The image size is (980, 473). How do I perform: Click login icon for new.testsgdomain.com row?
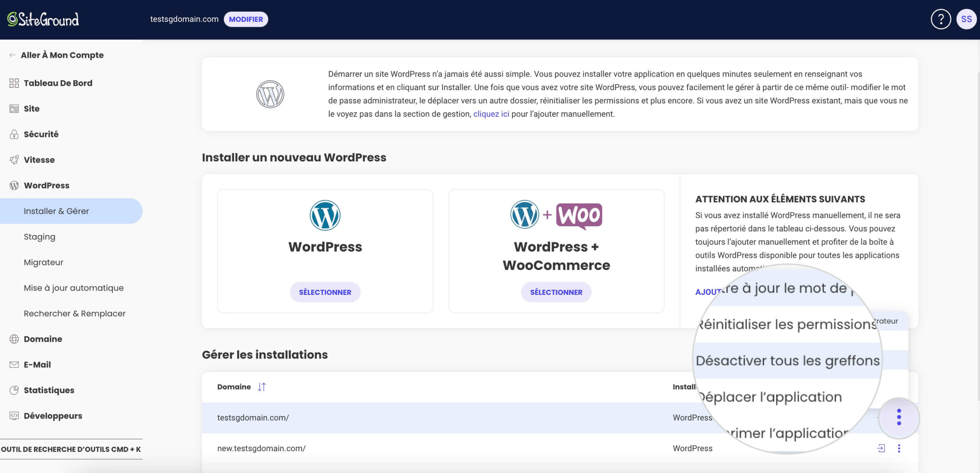point(881,448)
